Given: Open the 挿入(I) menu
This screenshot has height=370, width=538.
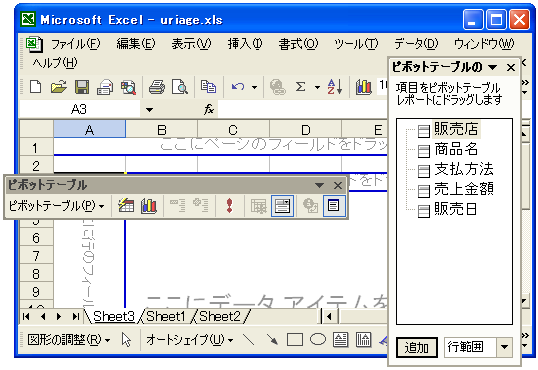Looking at the screenshot, I should point(245,44).
